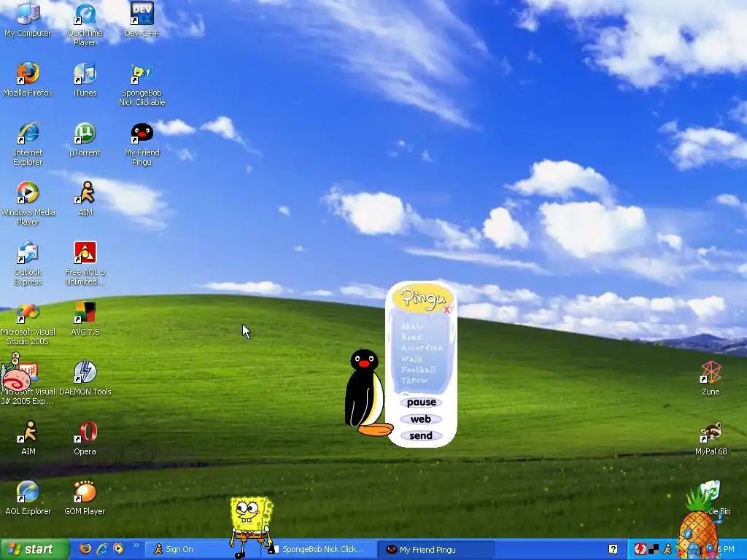Image resolution: width=747 pixels, height=560 pixels.
Task: Choose Walk in the Pingu menu
Action: (411, 359)
